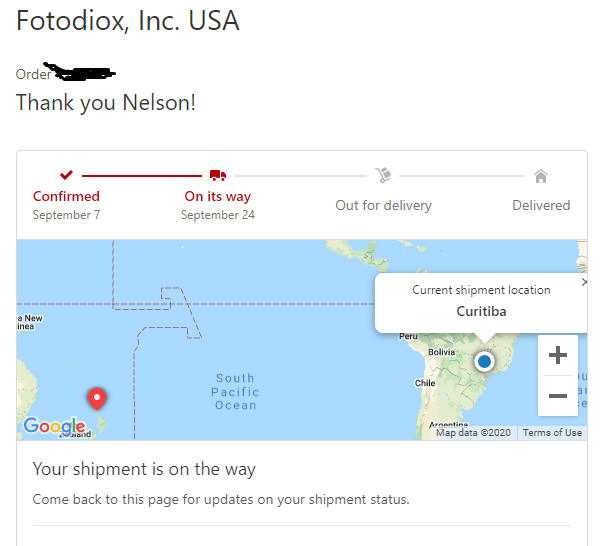This screenshot has width=604, height=546.
Task: Click the Delivered house icon
Action: tap(541, 176)
